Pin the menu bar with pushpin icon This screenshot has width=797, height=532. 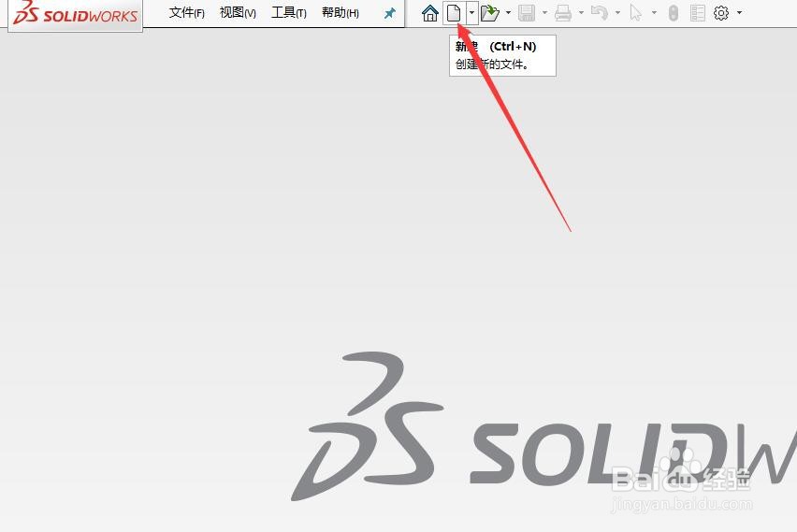[x=390, y=13]
